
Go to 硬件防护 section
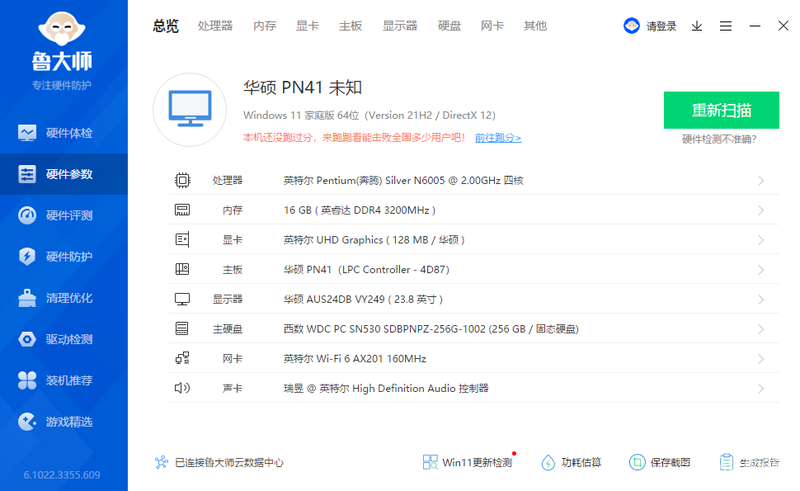click(64, 257)
